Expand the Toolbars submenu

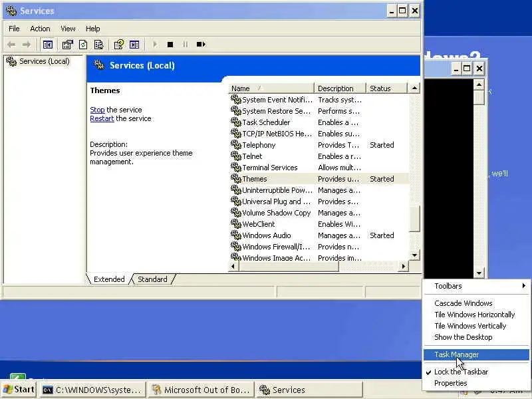click(476, 286)
